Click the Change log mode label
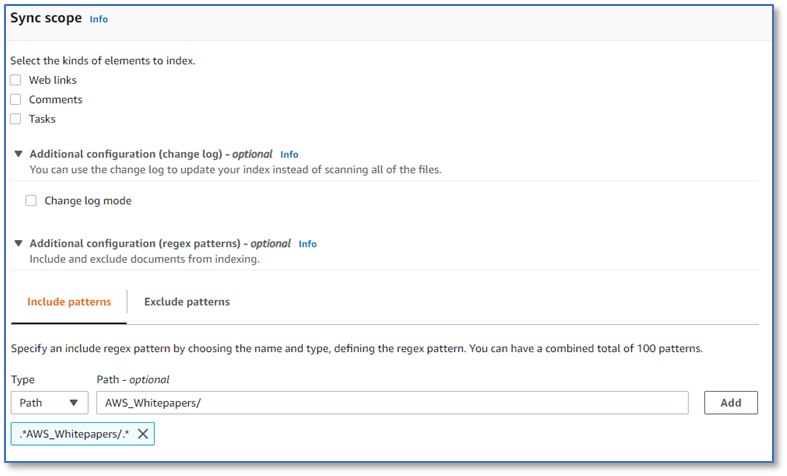Viewport: 787px width, 476px height. click(x=88, y=201)
